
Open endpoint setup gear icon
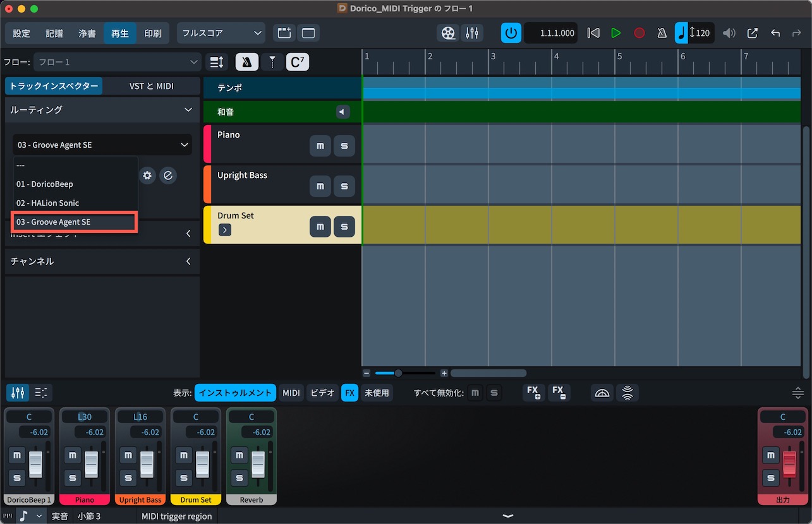[x=147, y=176]
